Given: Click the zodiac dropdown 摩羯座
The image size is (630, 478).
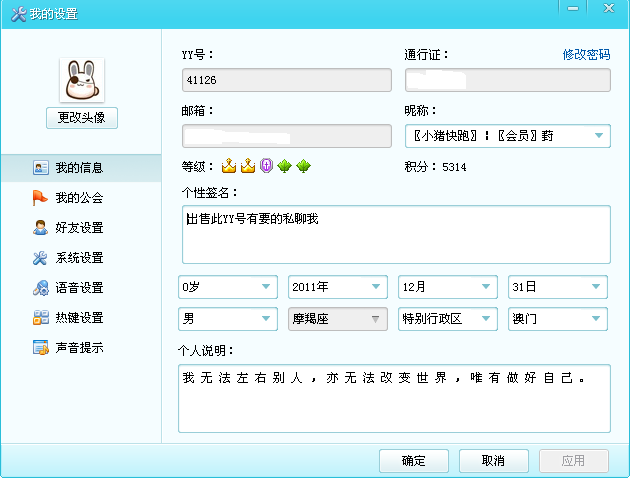Looking at the screenshot, I should point(338,319).
